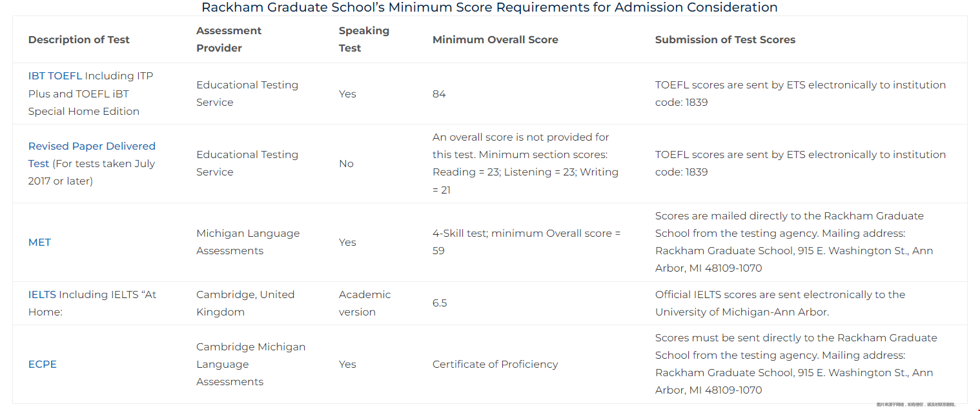Open the Revised Paper Delivered Test link
This screenshot has width=980, height=411.
92,146
